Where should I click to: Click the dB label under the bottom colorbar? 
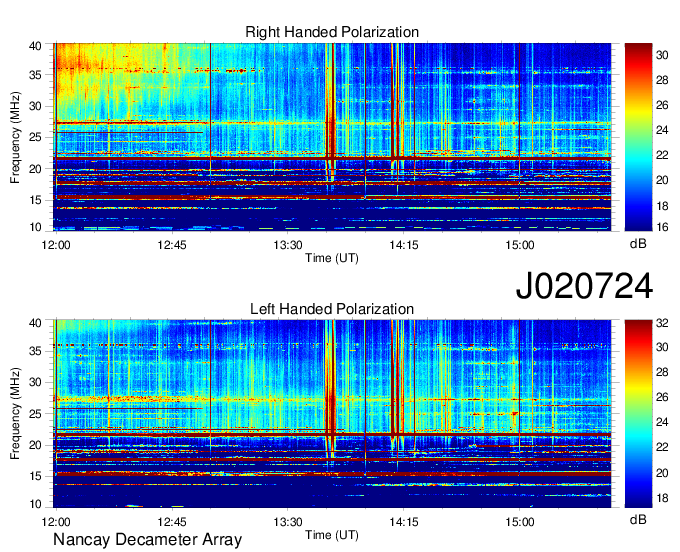tap(638, 519)
